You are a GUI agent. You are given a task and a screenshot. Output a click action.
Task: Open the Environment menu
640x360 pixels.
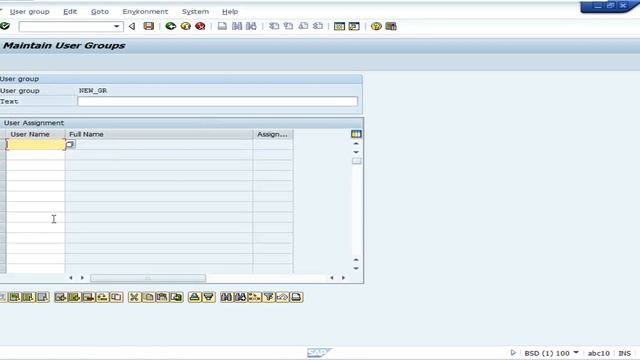point(145,11)
